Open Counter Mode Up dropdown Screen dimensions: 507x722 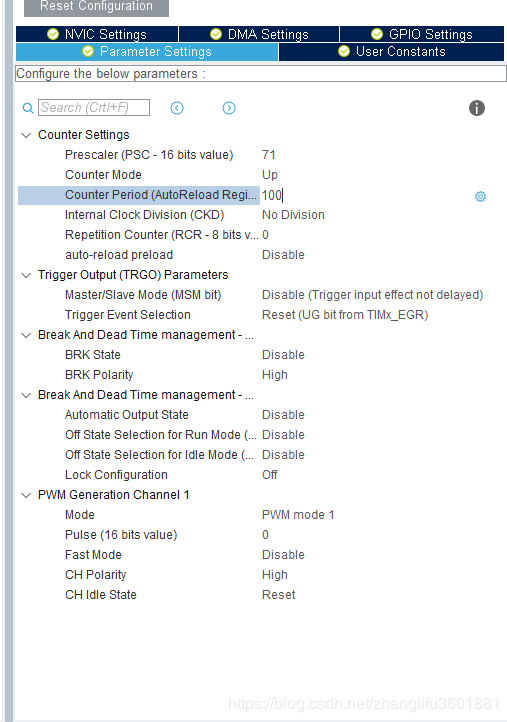click(x=270, y=175)
